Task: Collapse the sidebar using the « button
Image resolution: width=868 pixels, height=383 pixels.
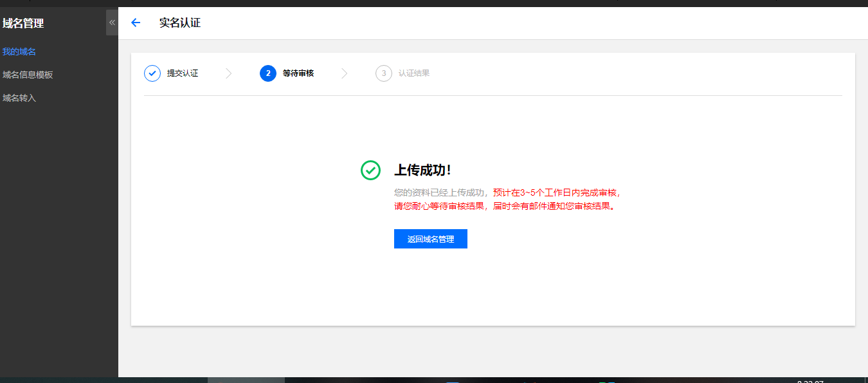Action: click(112, 21)
